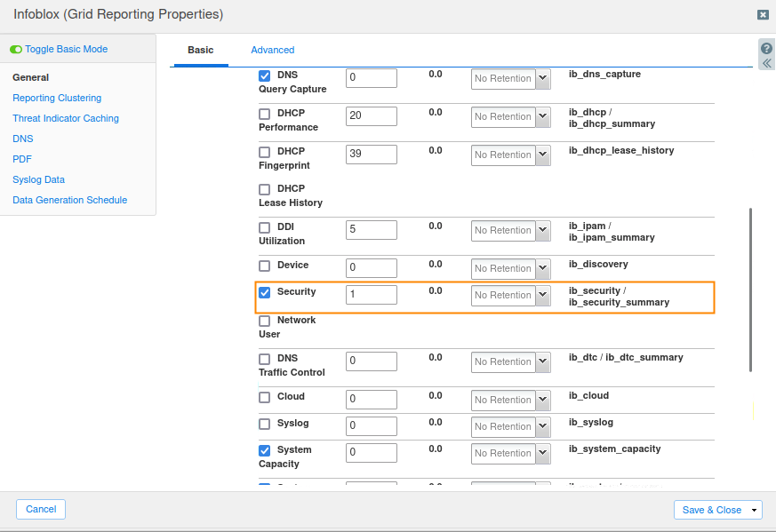
Task: Click the DHCP Fingerprint value field
Action: 372,154
